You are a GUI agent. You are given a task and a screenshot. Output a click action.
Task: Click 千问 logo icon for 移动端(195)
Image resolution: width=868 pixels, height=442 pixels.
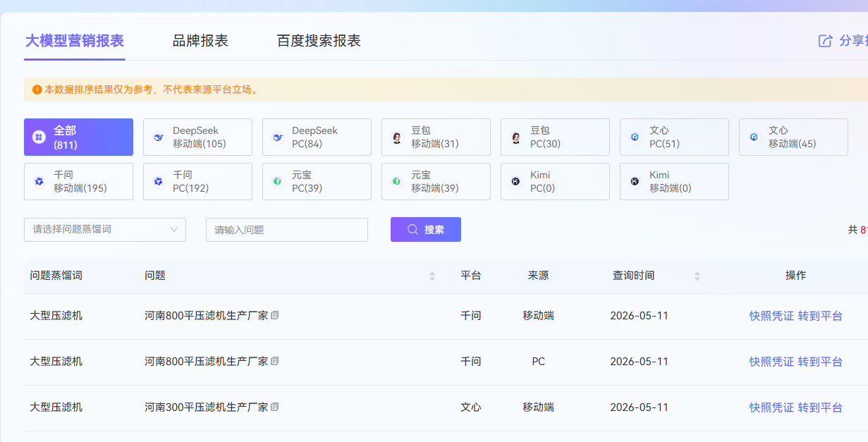[39, 181]
